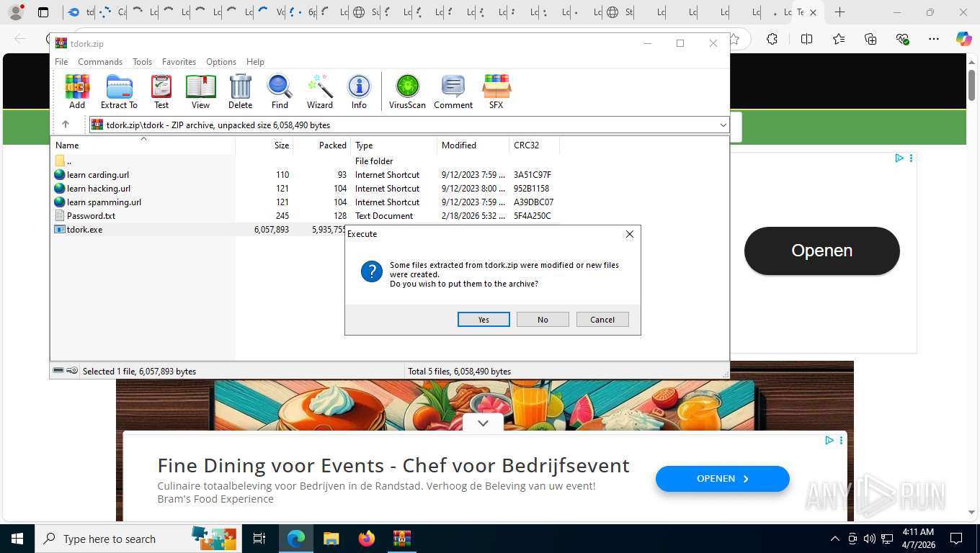Open Edge profile avatar icon

(15, 12)
